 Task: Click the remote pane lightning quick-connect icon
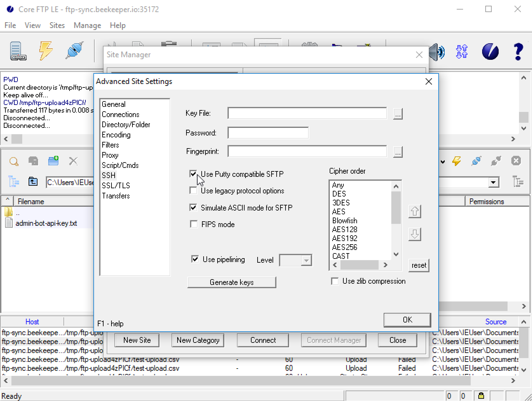click(456, 161)
